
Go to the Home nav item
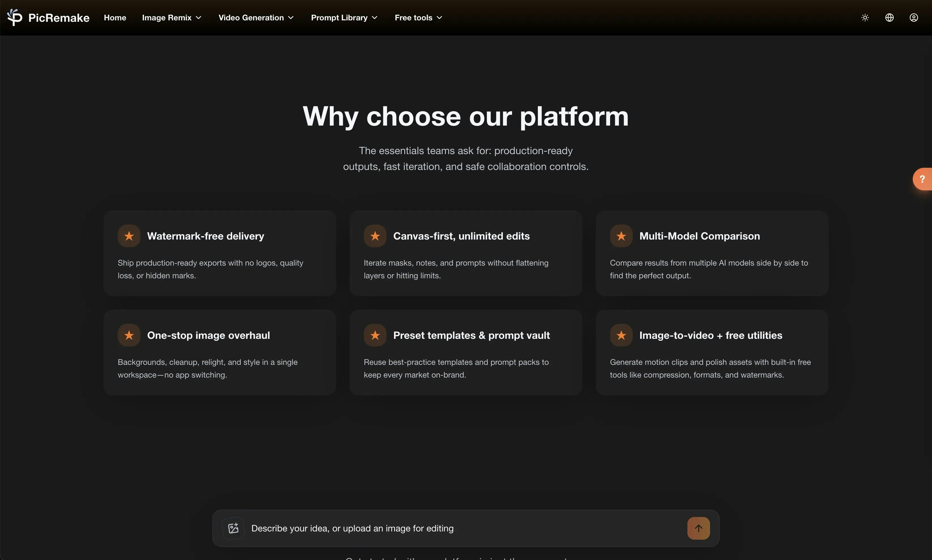tap(115, 18)
